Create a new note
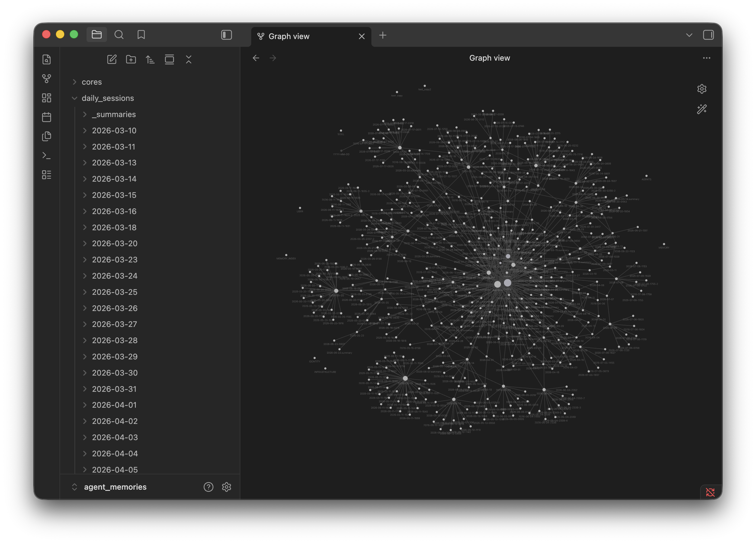This screenshot has height=544, width=756. tap(112, 60)
